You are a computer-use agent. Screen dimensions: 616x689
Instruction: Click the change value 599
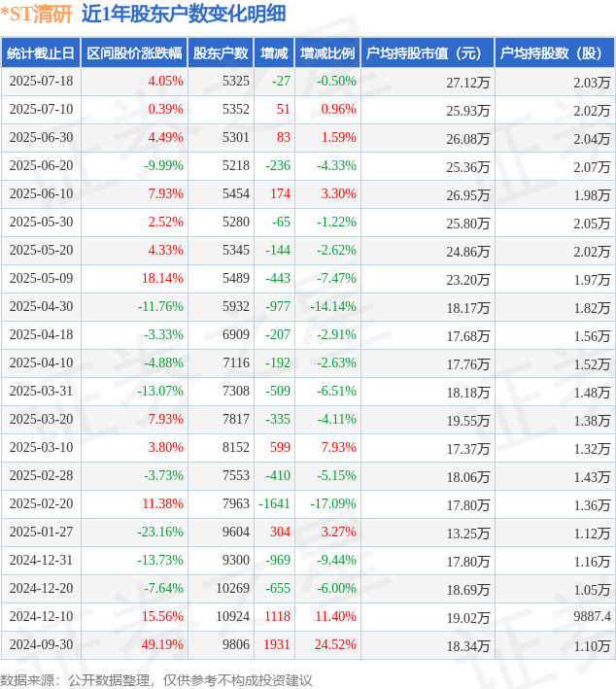click(281, 447)
